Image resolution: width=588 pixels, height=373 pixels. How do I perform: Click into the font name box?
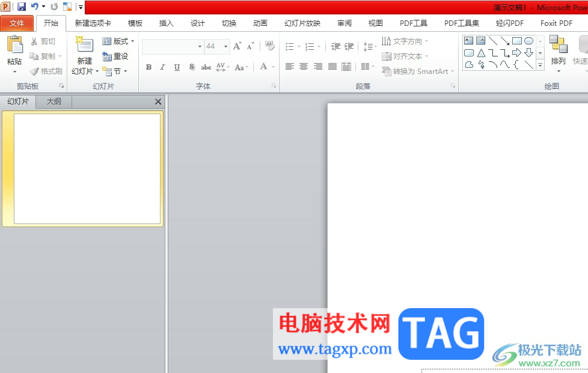pos(170,46)
